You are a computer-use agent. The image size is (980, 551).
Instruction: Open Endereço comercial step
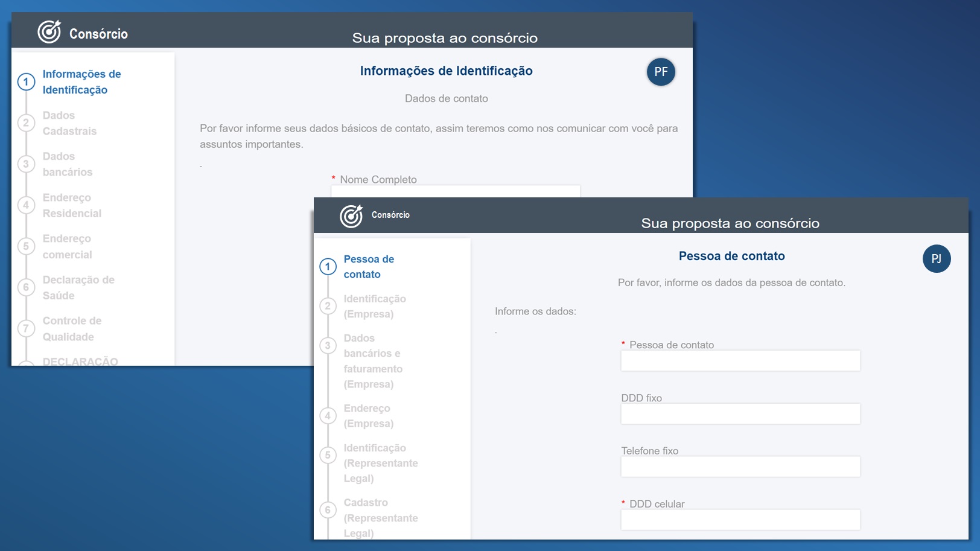[x=67, y=246]
